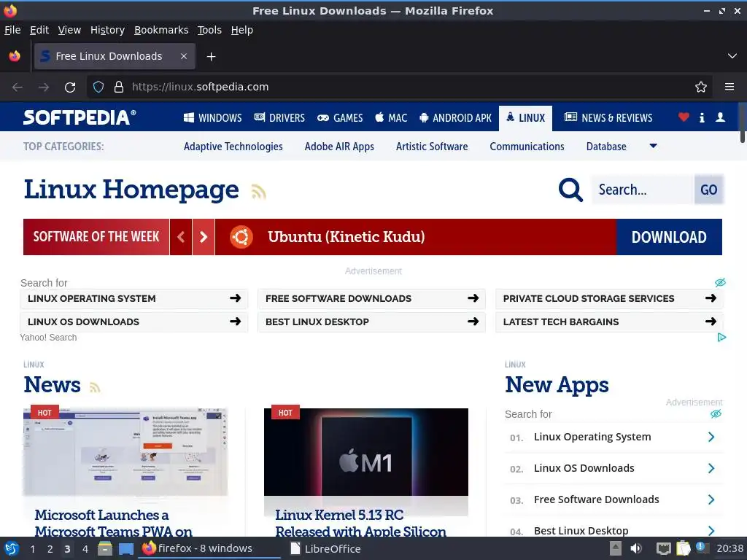Click the magnifying glass search icon
This screenshot has width=747, height=560.
coord(570,190)
